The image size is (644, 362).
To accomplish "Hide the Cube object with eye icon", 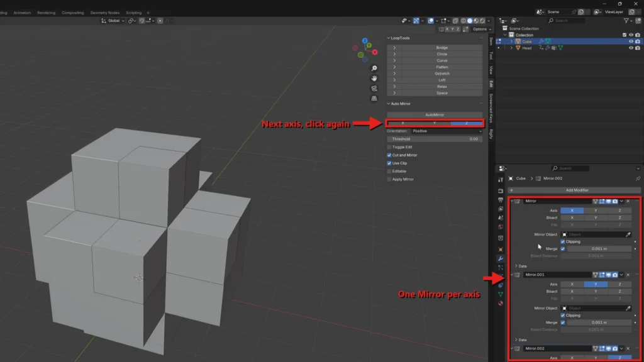I will coord(631,41).
